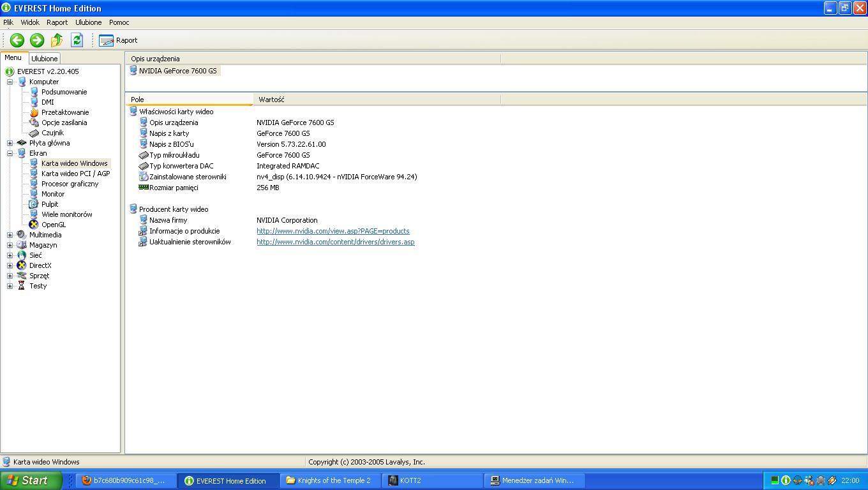The width and height of the screenshot is (868, 490).
Task: Open the nvidia.com drivers link
Action: [336, 242]
